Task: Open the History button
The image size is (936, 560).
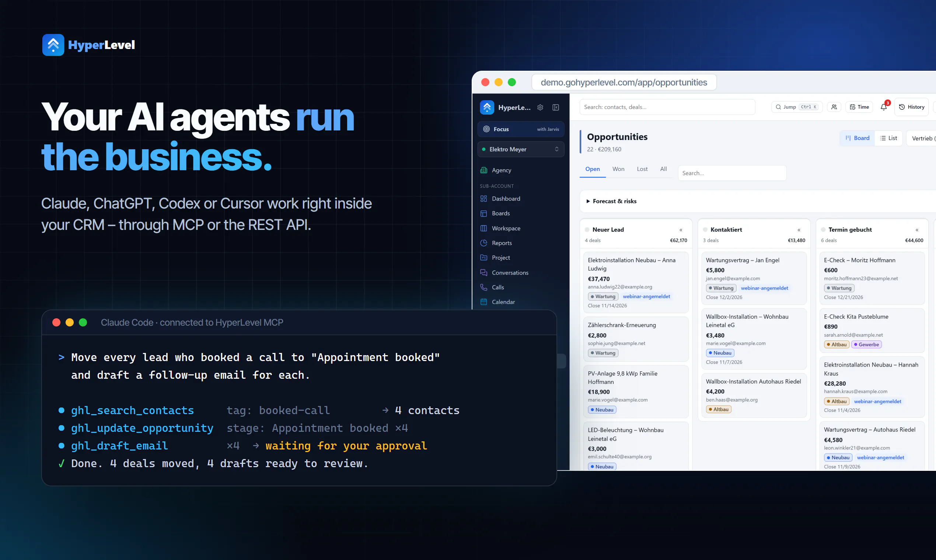Action: 911,107
